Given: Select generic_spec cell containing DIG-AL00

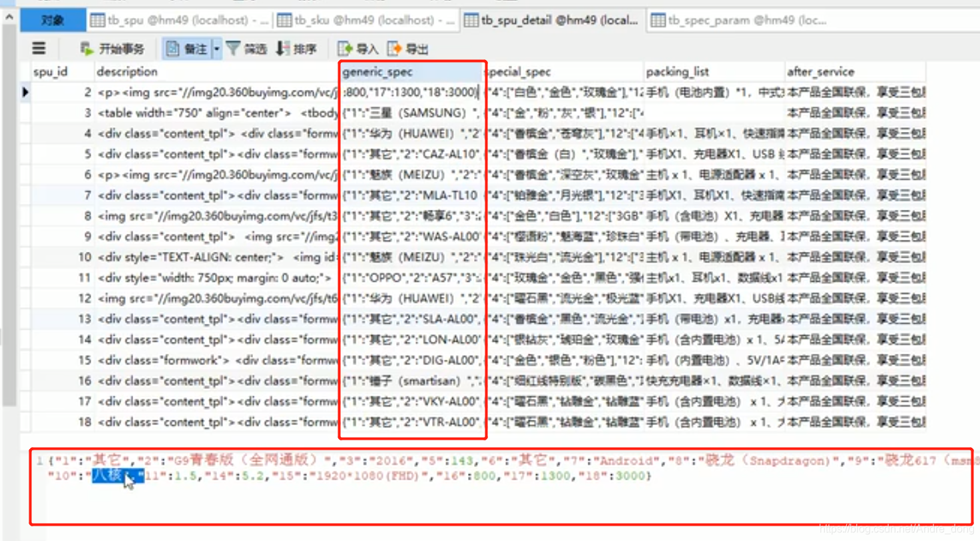Looking at the screenshot, I should pos(411,360).
